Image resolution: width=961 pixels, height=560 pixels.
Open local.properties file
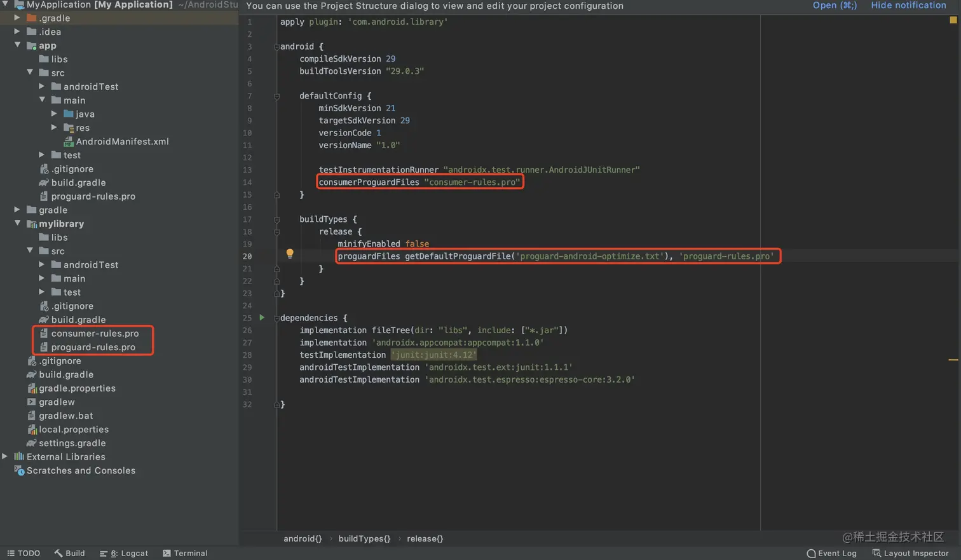coord(74,429)
